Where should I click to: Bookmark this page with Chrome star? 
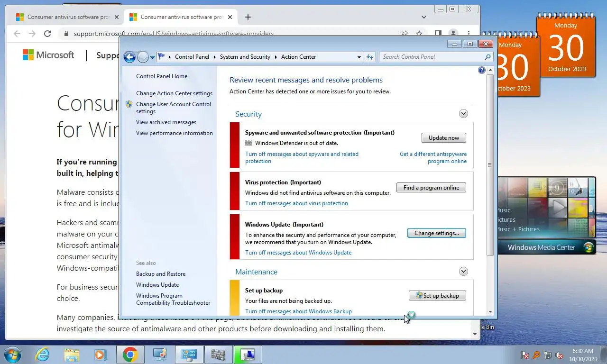click(x=419, y=34)
